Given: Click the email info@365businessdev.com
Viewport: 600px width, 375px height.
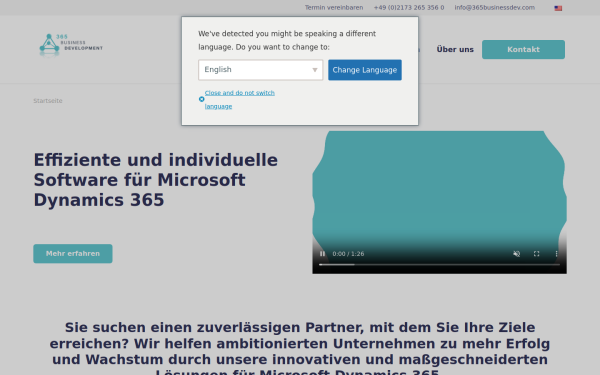Looking at the screenshot, I should click(494, 8).
